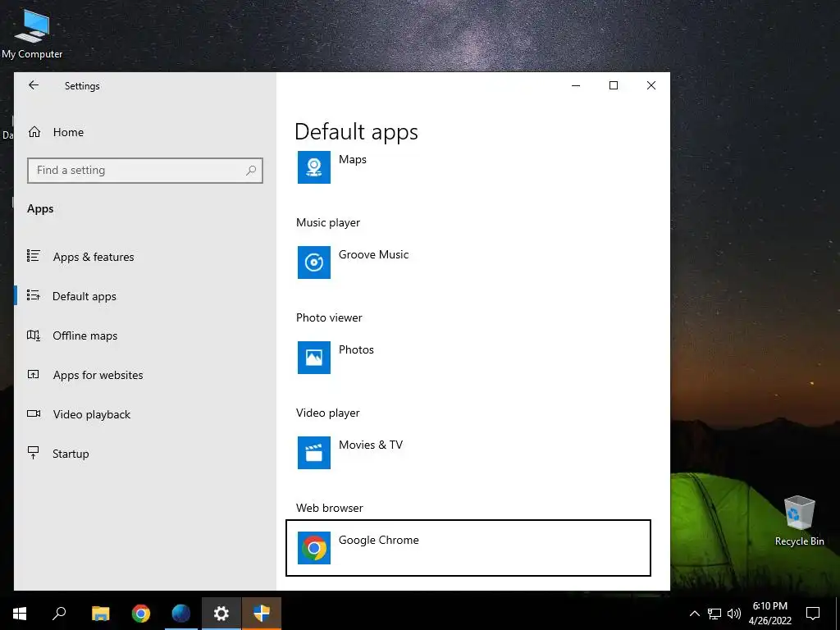Close the Settings window
This screenshot has width=840, height=630.
click(651, 85)
